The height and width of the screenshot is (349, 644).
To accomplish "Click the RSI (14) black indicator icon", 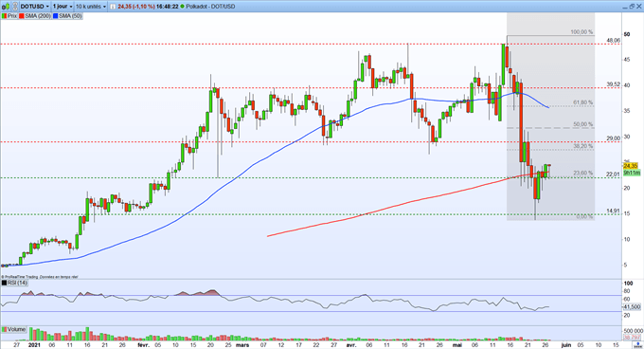I will coord(5,283).
